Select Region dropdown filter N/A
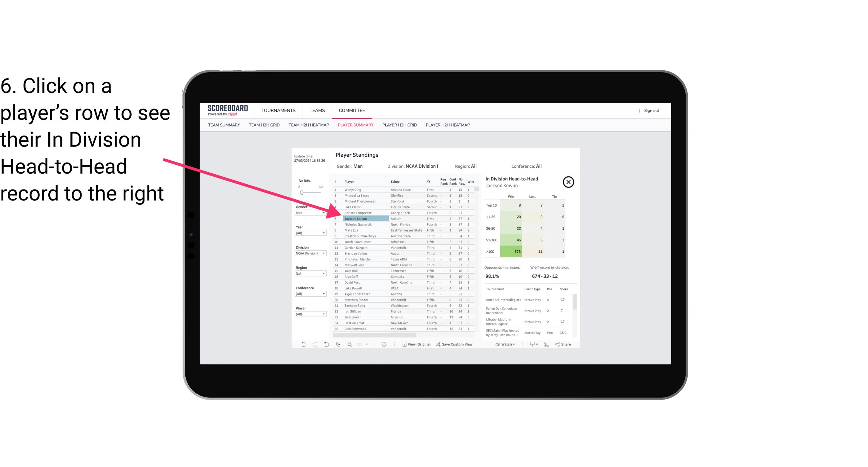The width and height of the screenshot is (868, 467). [309, 273]
